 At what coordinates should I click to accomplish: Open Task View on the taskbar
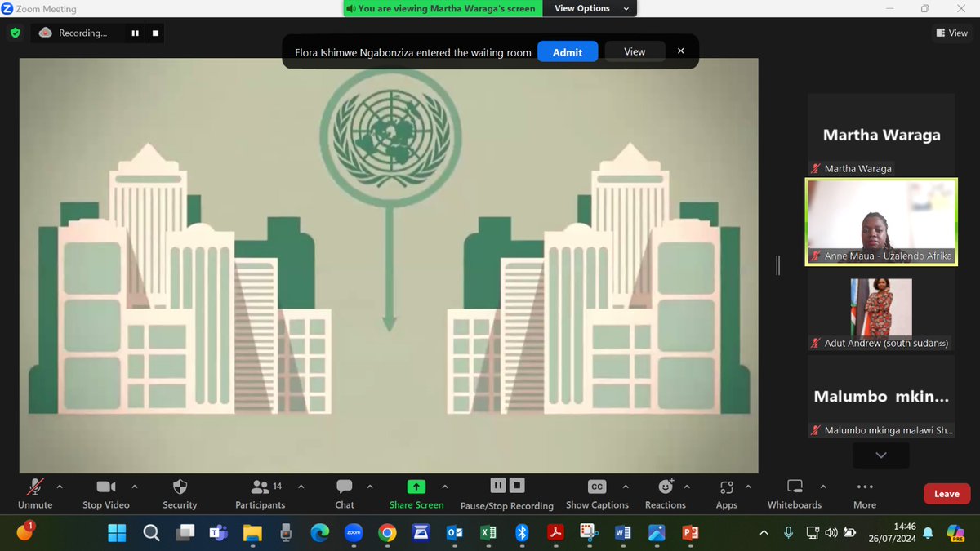tap(185, 533)
